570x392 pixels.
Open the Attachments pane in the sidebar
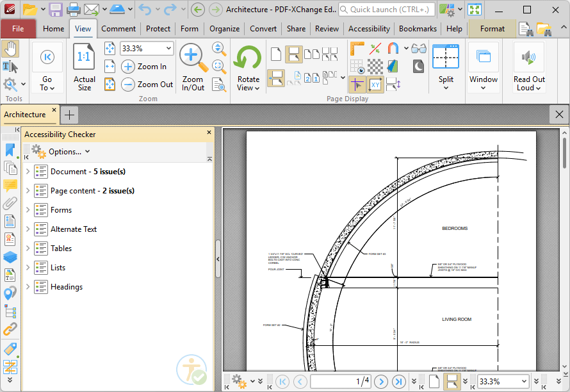(10, 203)
